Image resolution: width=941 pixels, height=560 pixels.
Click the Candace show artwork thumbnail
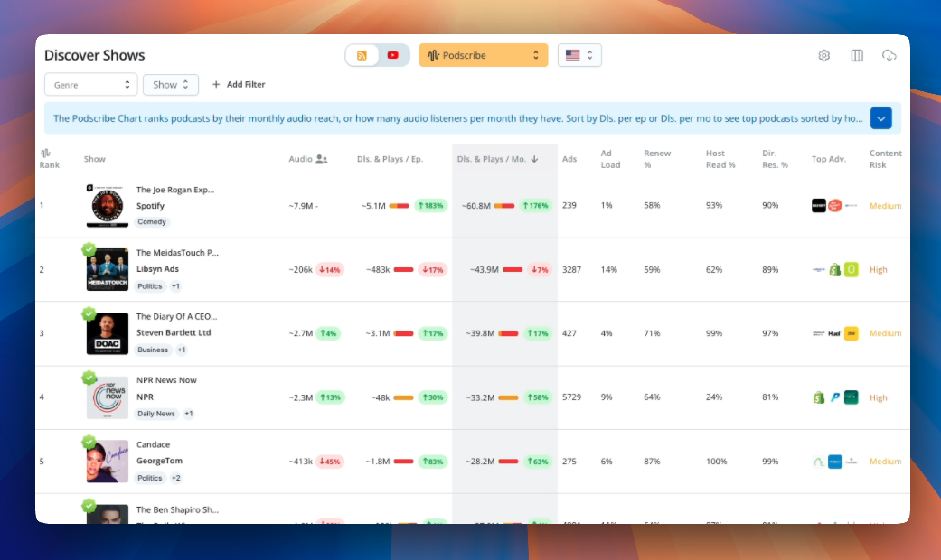click(107, 461)
